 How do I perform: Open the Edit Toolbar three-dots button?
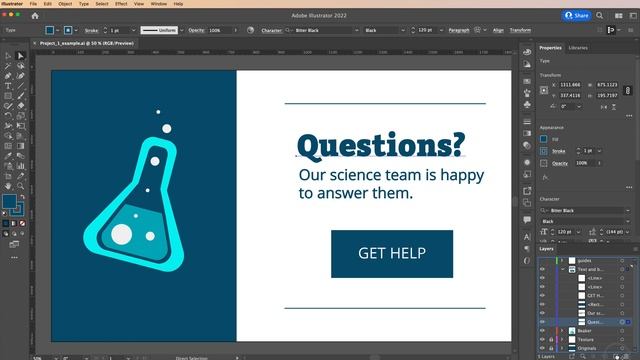point(14,258)
